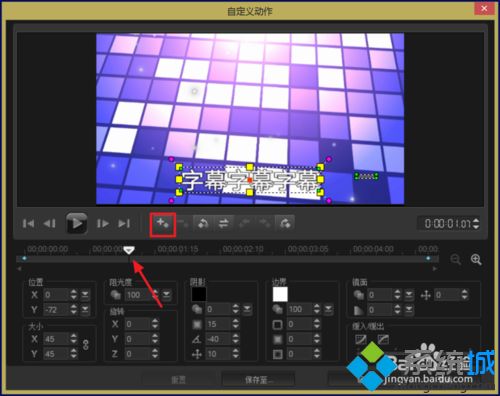Screen dimensions: 500x396
Task: Click the Position X spinner arrows
Action: (x=74, y=295)
